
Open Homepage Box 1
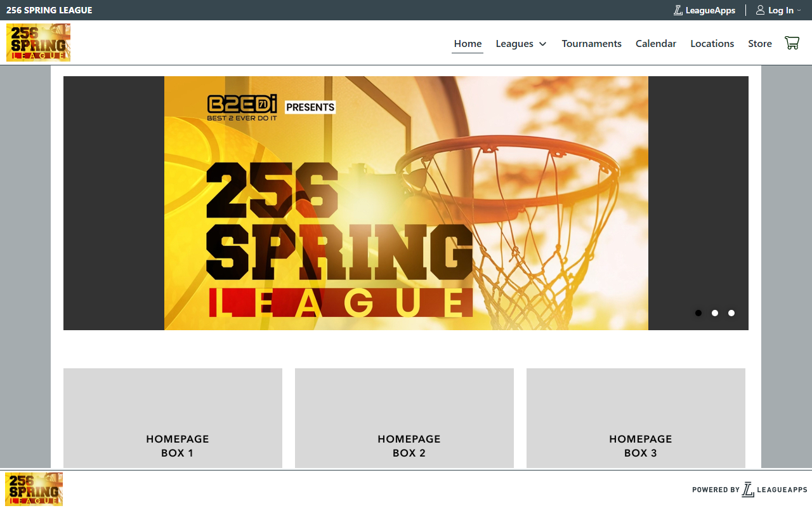click(173, 418)
